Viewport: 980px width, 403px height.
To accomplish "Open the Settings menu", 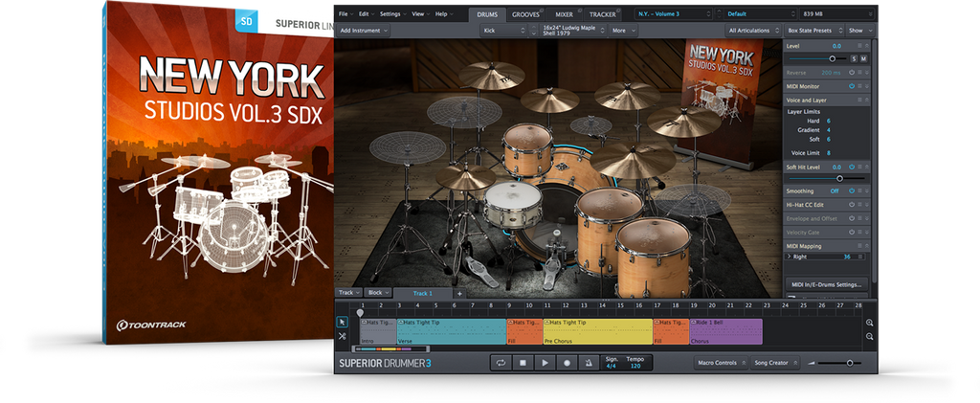I will point(392,13).
